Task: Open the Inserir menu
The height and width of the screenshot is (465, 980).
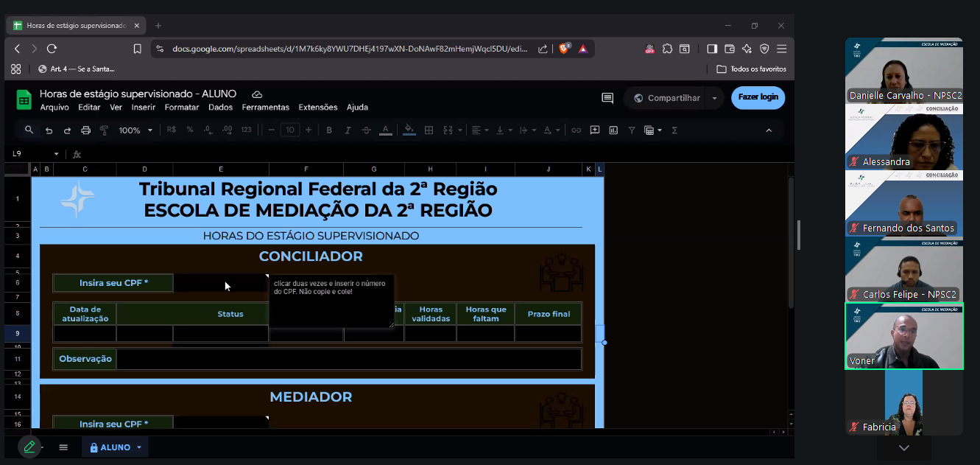Action: click(144, 107)
